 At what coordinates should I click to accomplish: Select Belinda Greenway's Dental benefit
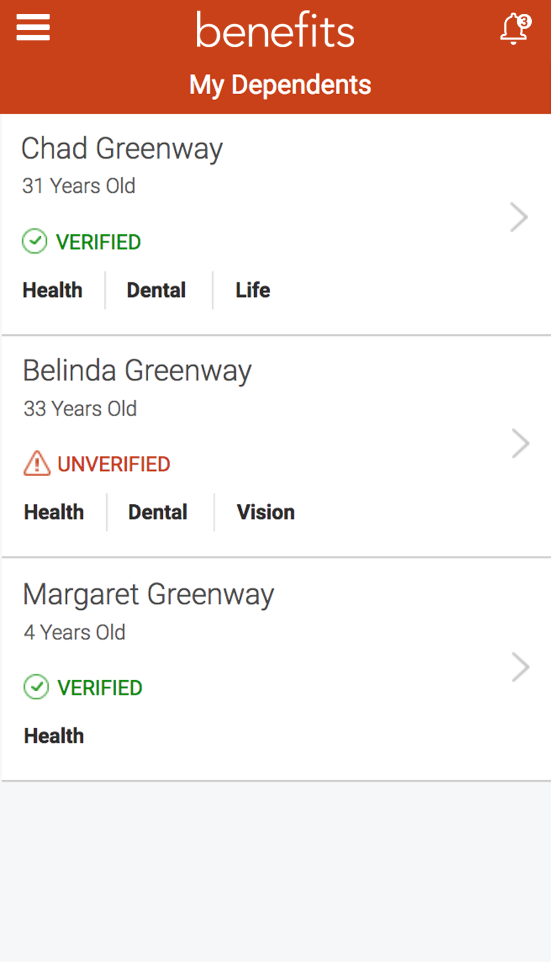(158, 513)
